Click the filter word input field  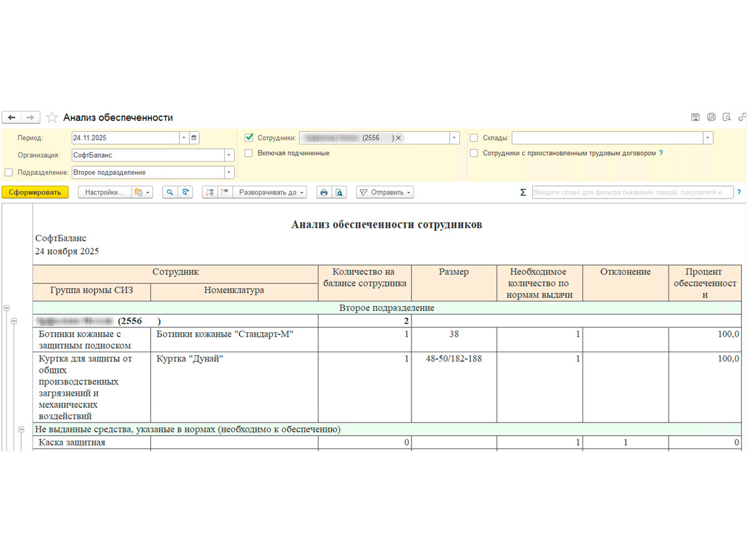632,193
